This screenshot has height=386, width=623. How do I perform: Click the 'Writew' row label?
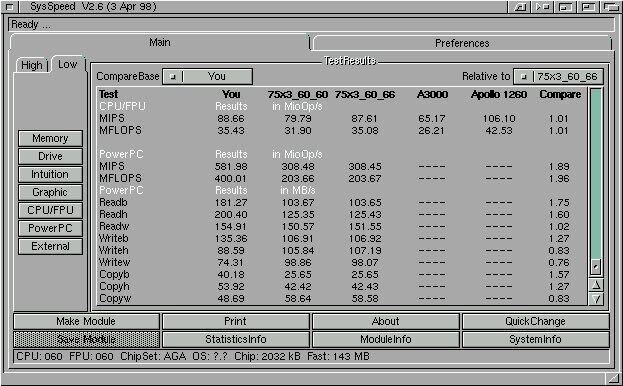pos(114,262)
